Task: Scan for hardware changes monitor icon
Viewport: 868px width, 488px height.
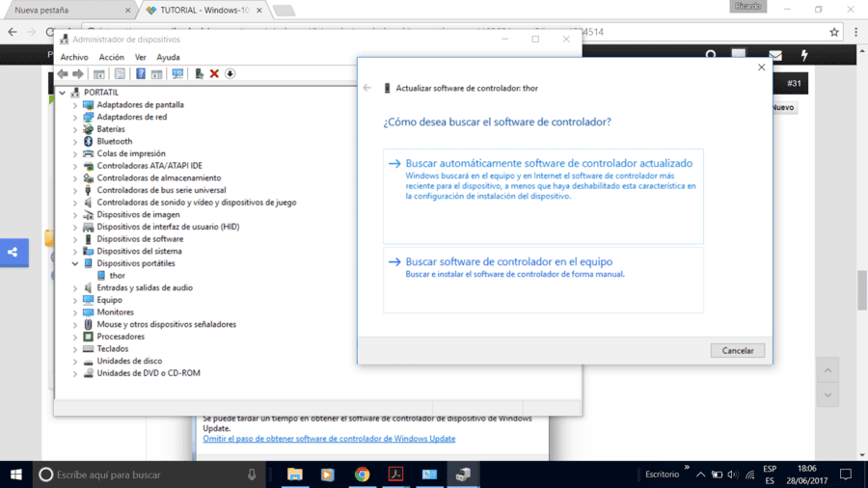Action: point(177,73)
